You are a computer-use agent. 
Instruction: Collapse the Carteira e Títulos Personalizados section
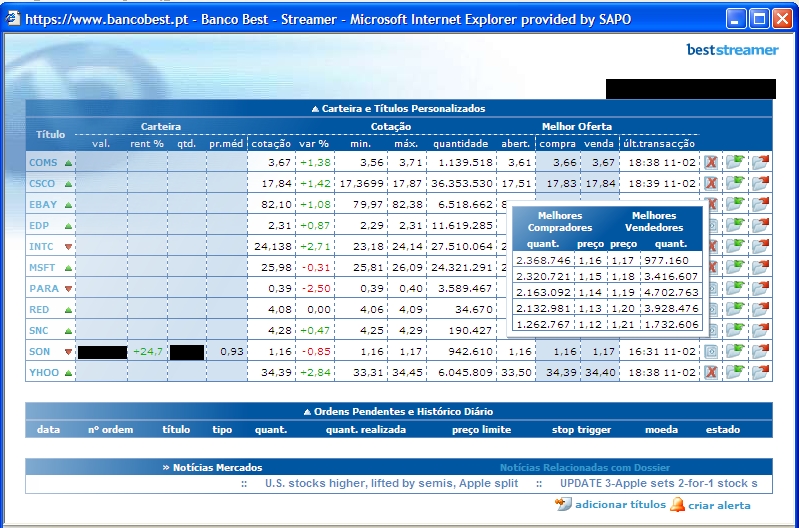coord(398,108)
